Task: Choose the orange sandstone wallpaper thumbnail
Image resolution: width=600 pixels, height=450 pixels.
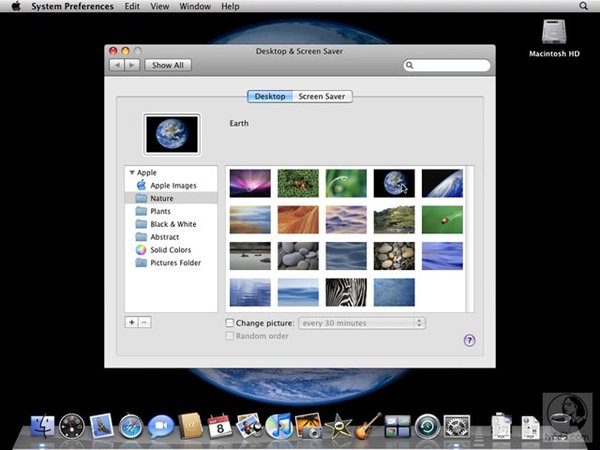Action: point(298,220)
